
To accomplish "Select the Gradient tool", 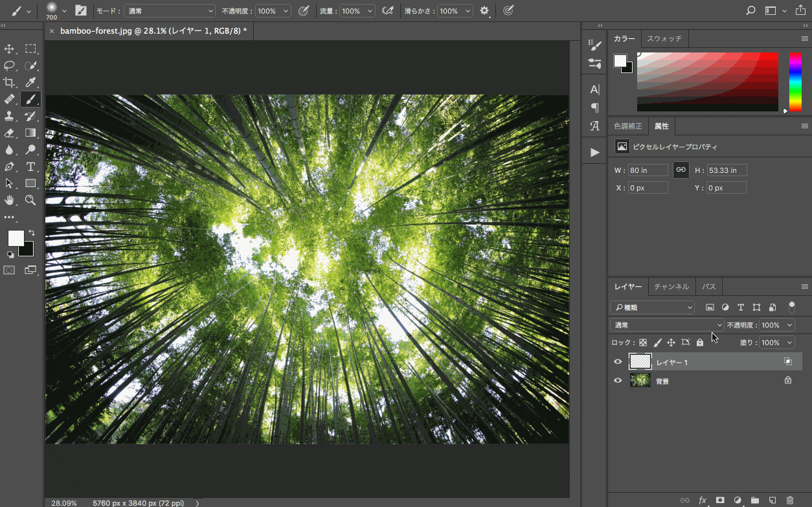I will 30,133.
